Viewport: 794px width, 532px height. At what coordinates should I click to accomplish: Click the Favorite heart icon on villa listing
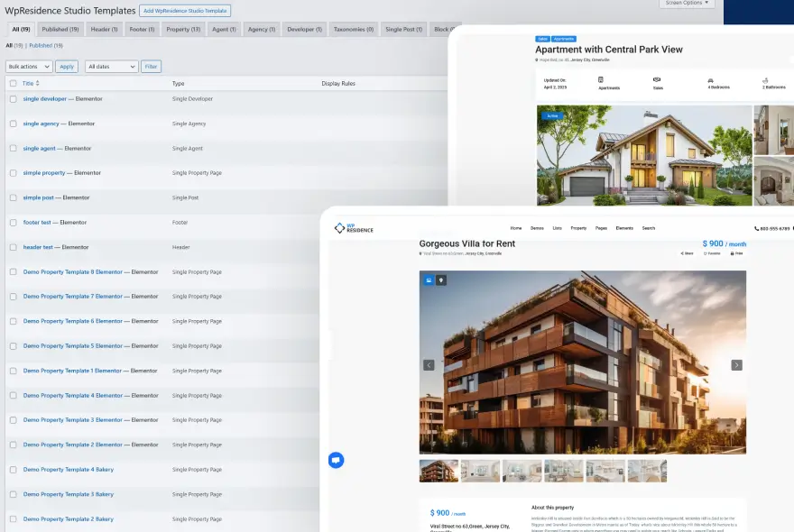(x=706, y=253)
